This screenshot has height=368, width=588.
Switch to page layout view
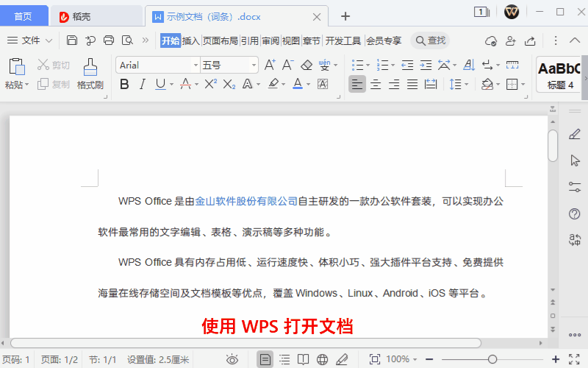265,359
